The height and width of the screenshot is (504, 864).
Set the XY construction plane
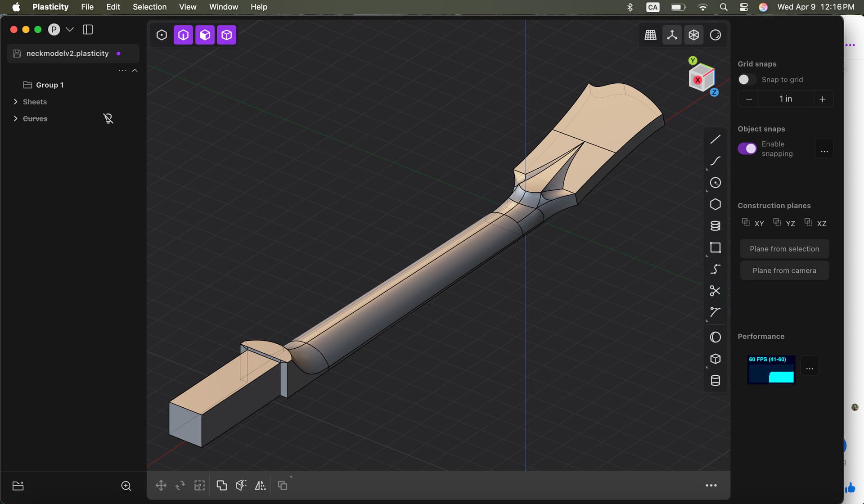753,223
